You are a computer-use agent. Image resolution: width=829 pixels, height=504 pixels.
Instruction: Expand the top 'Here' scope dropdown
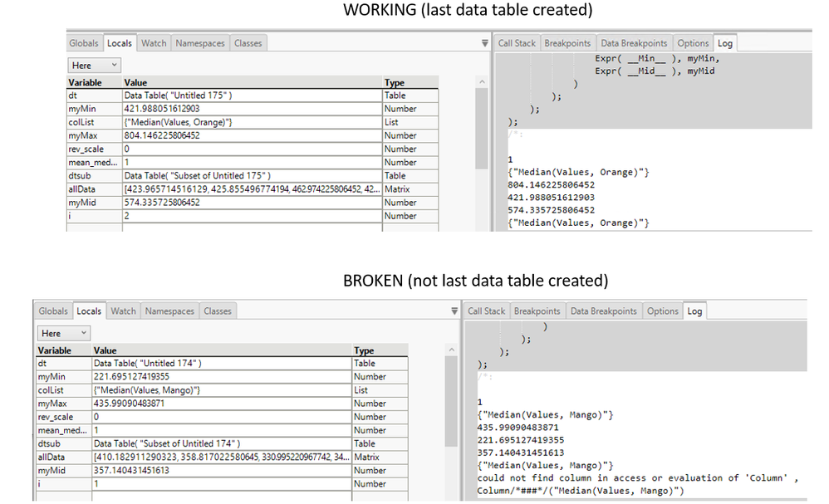coord(94,66)
